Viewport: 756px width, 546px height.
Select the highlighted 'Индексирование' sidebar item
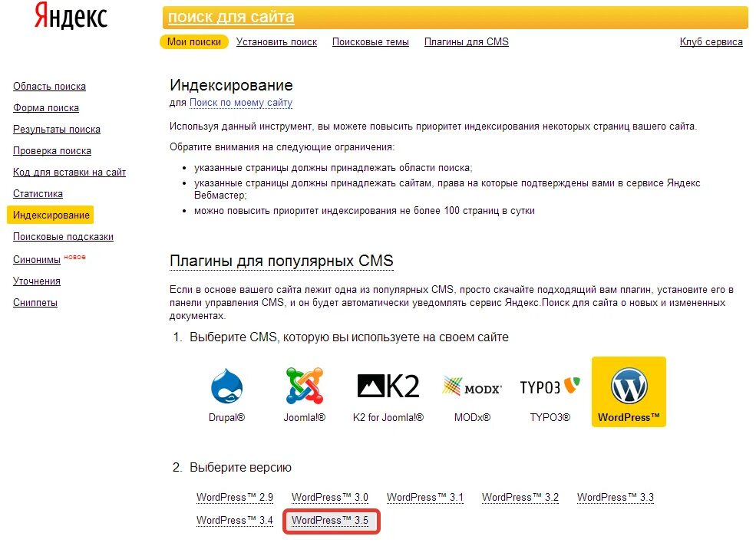pyautogui.click(x=50, y=215)
